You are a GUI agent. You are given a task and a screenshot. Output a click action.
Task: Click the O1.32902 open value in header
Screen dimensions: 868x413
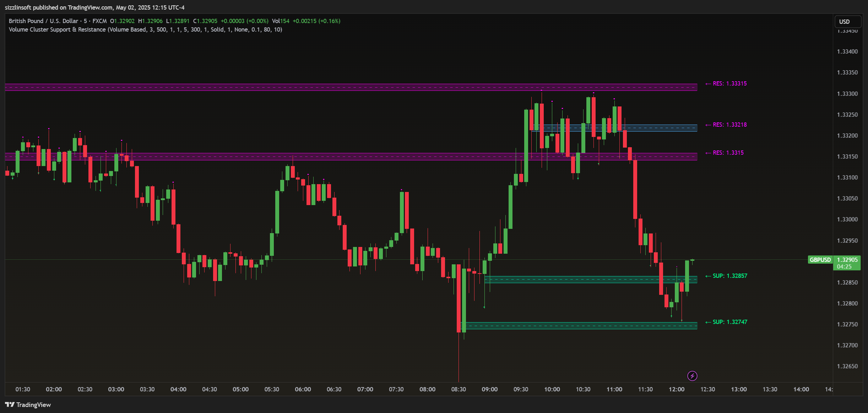(122, 21)
